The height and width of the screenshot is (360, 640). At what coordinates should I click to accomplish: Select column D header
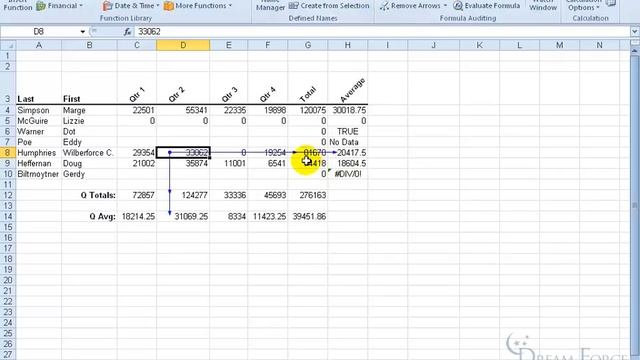tap(183, 45)
